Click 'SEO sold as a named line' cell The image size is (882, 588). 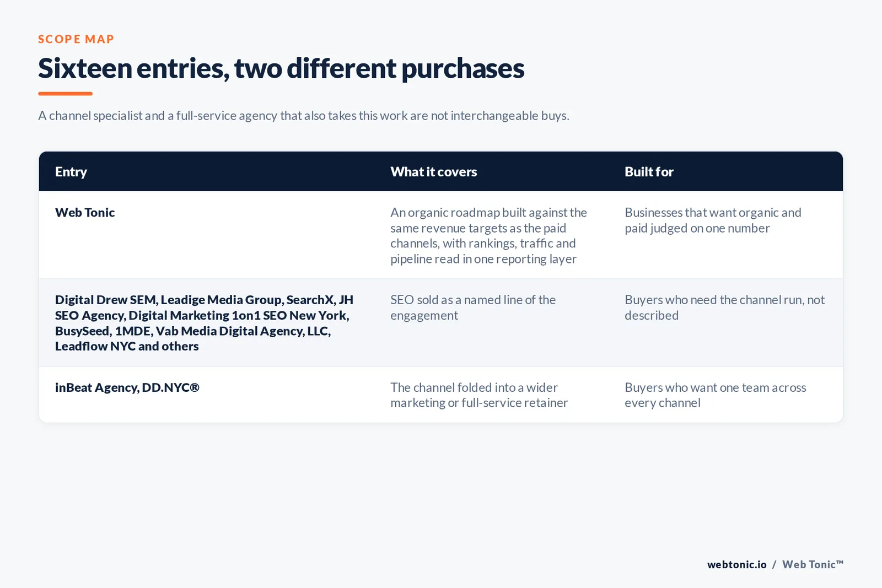click(x=473, y=308)
